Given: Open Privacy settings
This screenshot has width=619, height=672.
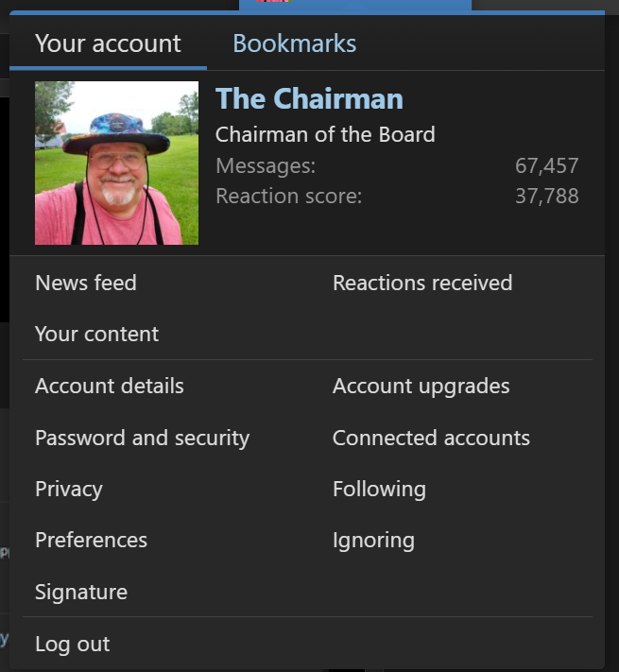Looking at the screenshot, I should point(69,489).
